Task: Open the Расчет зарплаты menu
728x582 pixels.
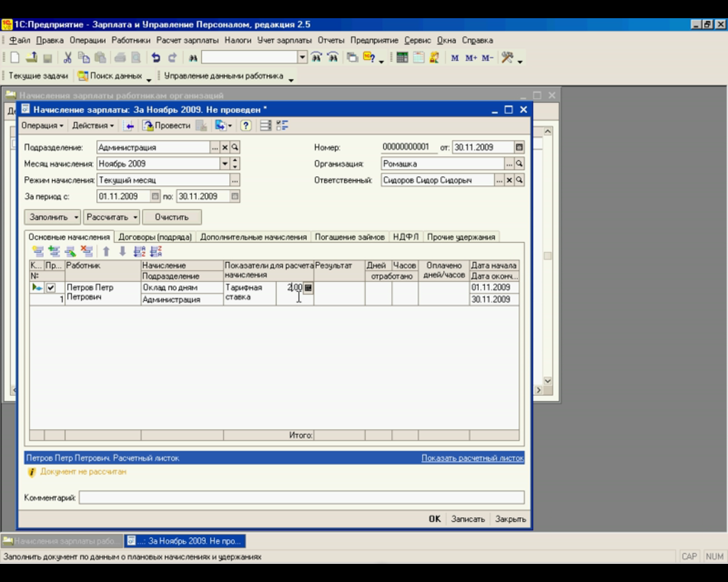Action: tap(188, 40)
